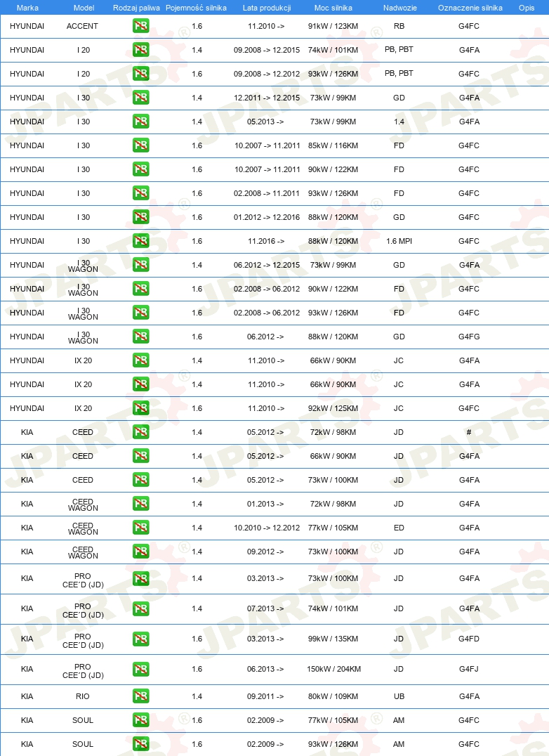Click the fuel icon in the Kia Soul 77kW / 105KM row
This screenshot has width=549, height=756.
pyautogui.click(x=140, y=720)
